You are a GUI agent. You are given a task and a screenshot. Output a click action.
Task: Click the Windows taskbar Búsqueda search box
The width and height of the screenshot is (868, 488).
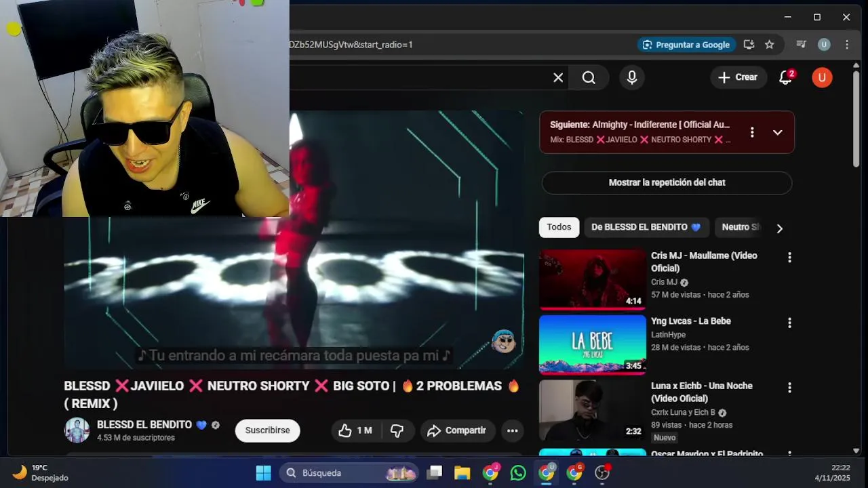(x=349, y=473)
